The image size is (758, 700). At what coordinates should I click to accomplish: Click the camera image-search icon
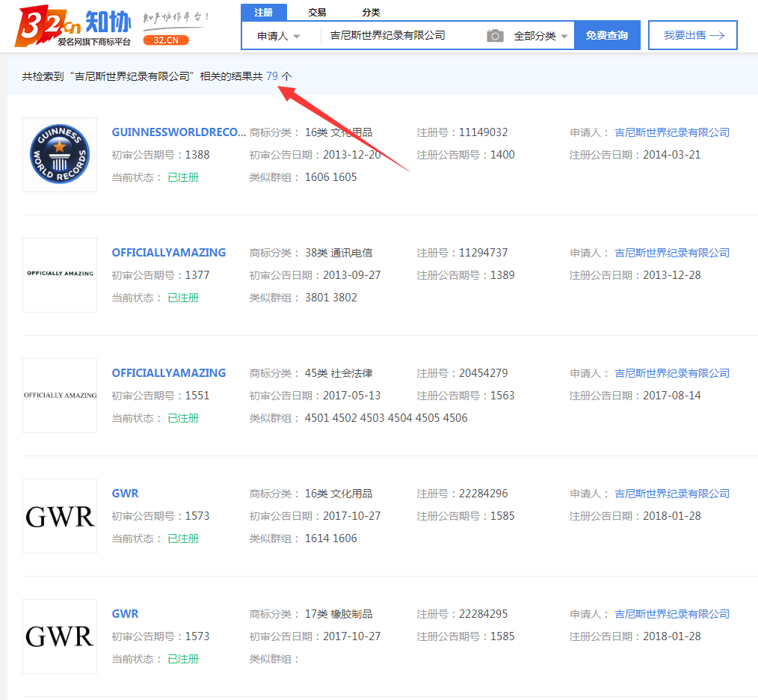coord(495,35)
